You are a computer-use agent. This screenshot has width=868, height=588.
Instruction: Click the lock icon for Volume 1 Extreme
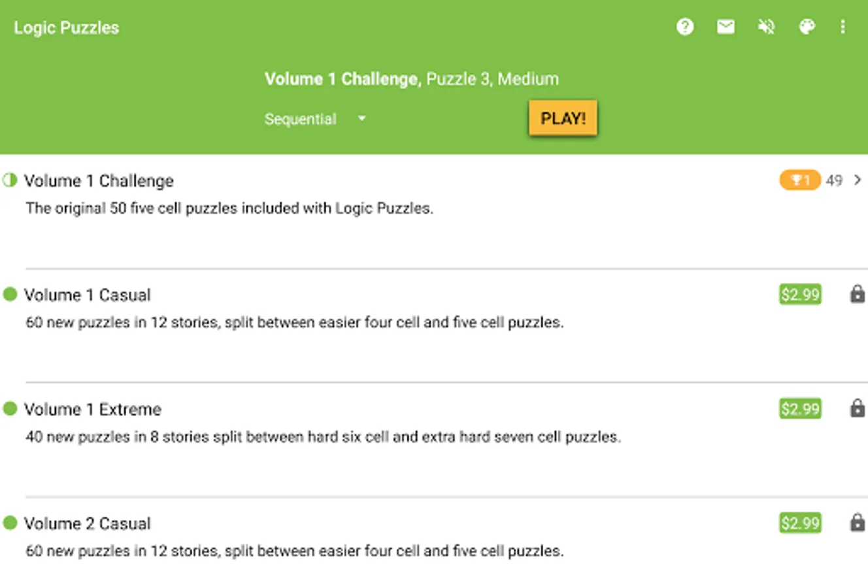pyautogui.click(x=857, y=409)
